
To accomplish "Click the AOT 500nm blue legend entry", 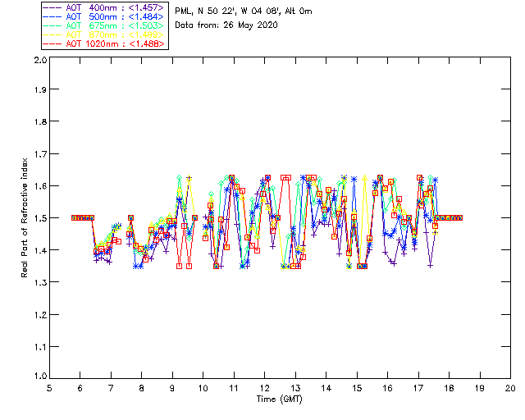I will click(x=104, y=16).
